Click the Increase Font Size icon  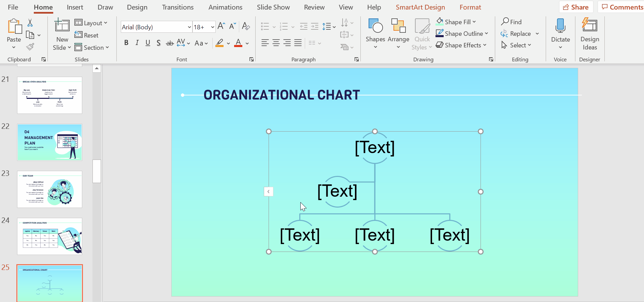[x=221, y=26]
